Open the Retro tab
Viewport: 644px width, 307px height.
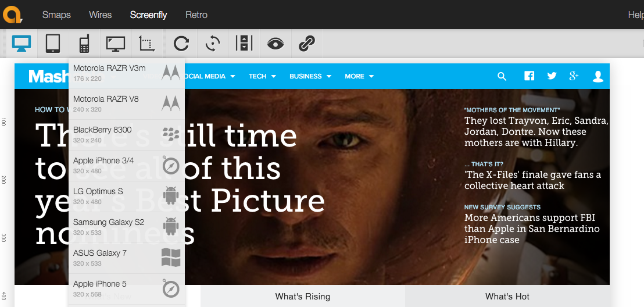(x=196, y=15)
